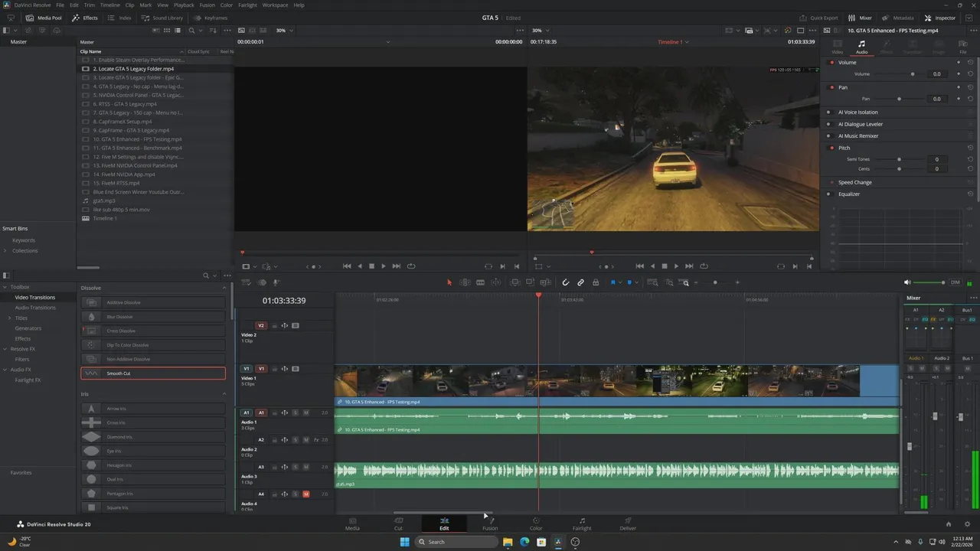
Task: Switch to the Media page
Action: coord(352,524)
